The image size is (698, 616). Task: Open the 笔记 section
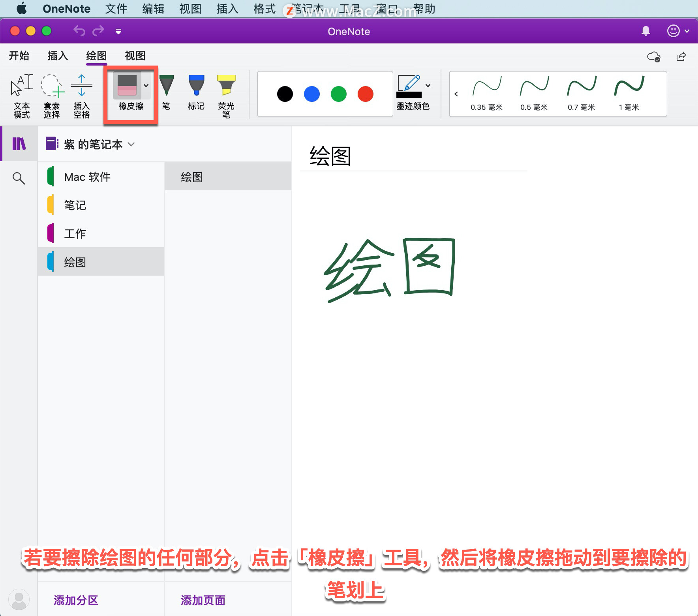pos(101,205)
